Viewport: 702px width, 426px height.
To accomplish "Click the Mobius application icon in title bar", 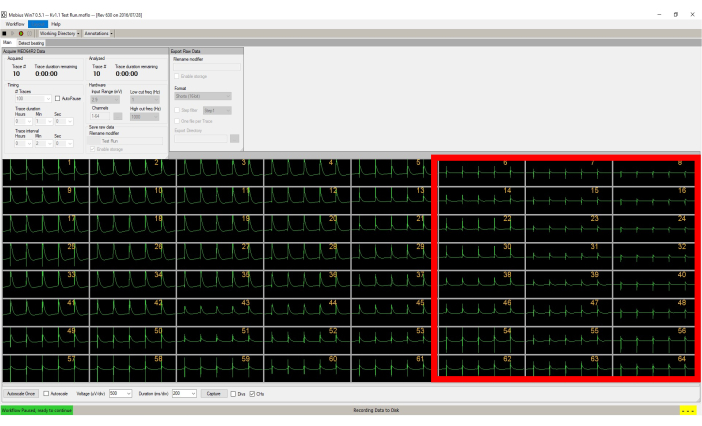I will pyautogui.click(x=5, y=14).
